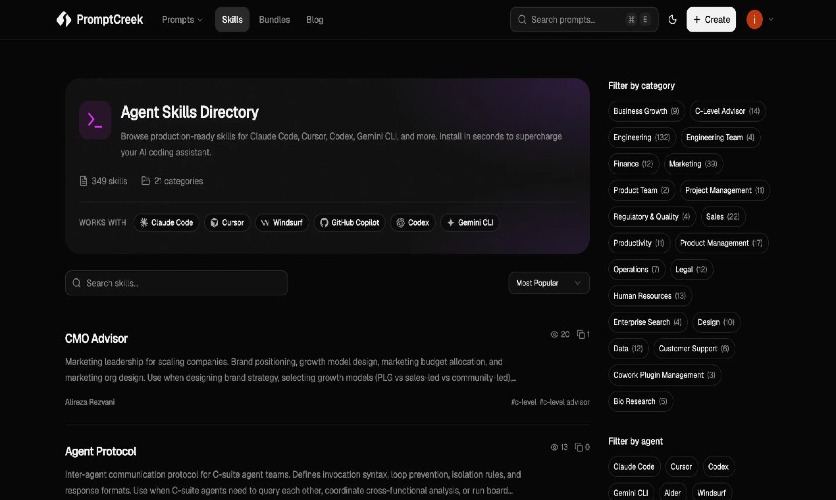Toggle dark mode with moon icon
Screen dimensions: 836x500
(x=672, y=19)
